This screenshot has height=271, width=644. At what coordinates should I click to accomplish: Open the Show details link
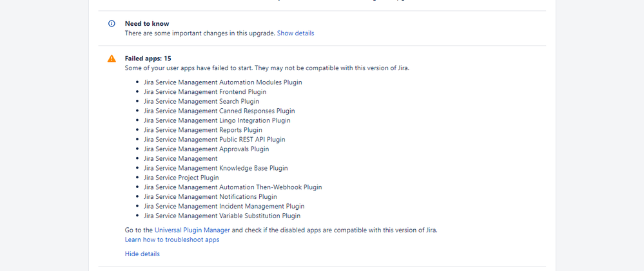(295, 33)
